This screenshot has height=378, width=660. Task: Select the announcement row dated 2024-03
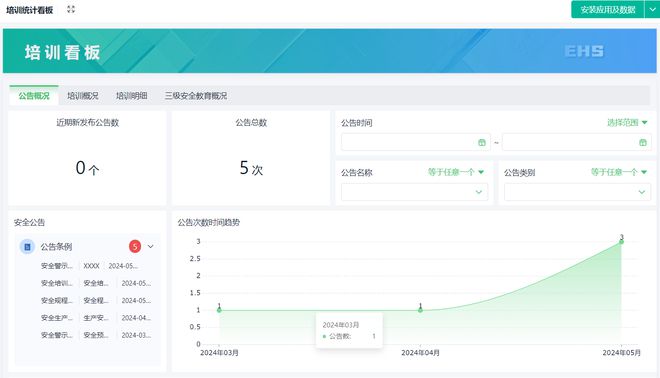click(96, 335)
